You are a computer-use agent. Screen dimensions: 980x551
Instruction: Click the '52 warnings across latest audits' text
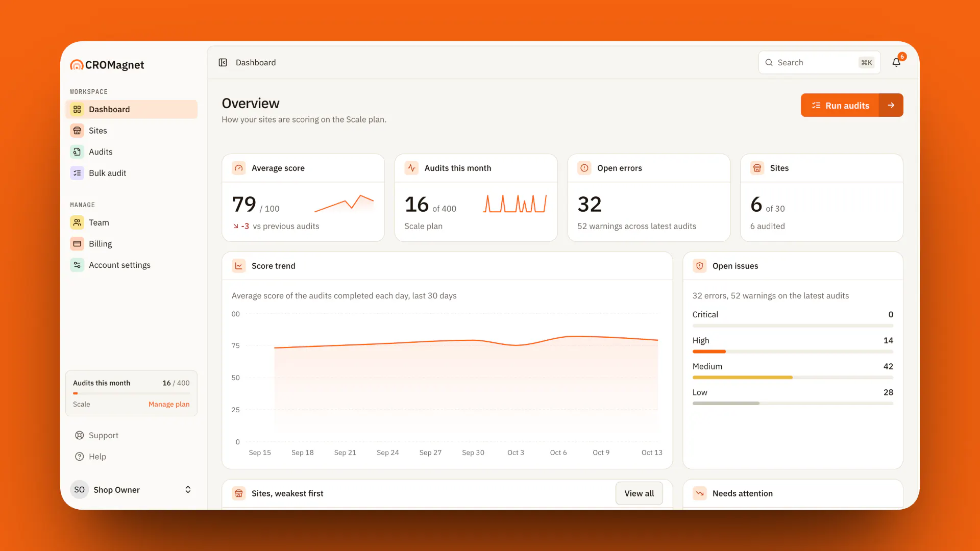point(636,226)
